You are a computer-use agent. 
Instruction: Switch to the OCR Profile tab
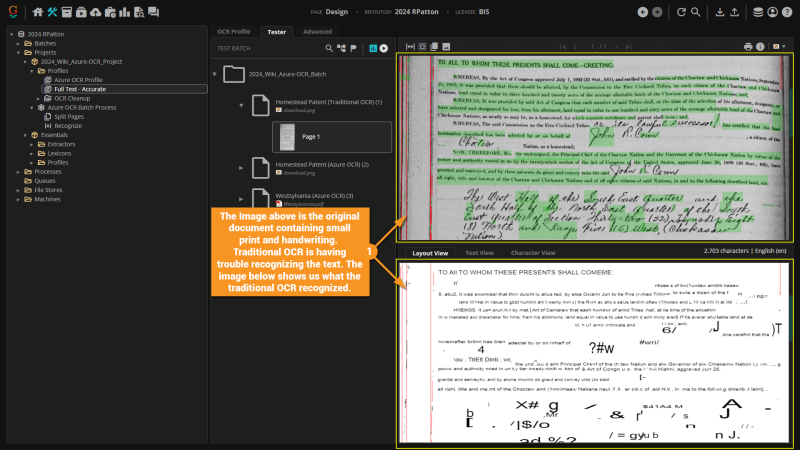(236, 31)
